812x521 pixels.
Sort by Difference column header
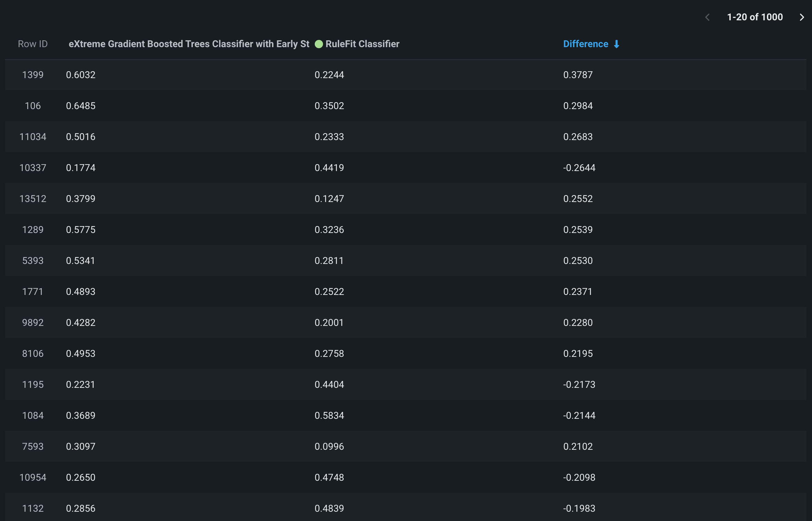[x=585, y=44]
